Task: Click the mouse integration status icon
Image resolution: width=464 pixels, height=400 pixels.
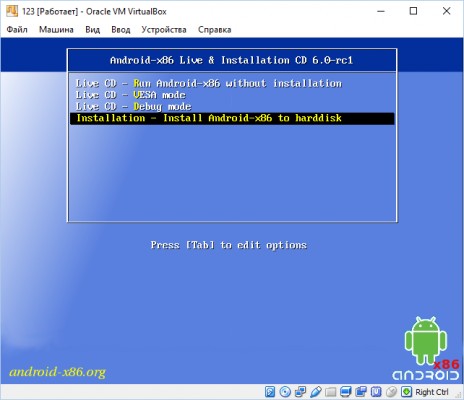Action: click(391, 392)
